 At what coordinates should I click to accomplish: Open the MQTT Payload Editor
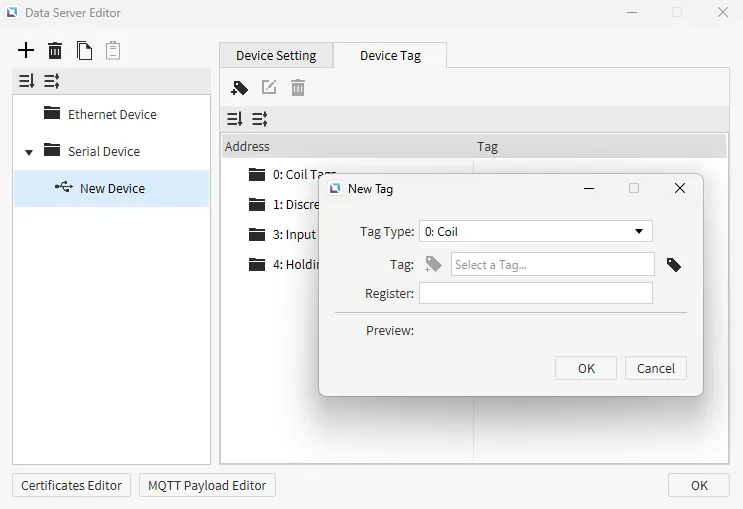207,485
